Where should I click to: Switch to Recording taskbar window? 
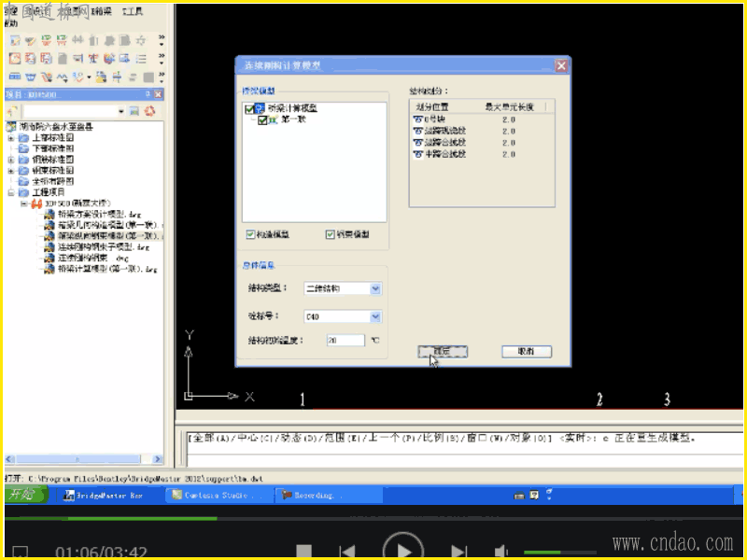[x=329, y=496]
